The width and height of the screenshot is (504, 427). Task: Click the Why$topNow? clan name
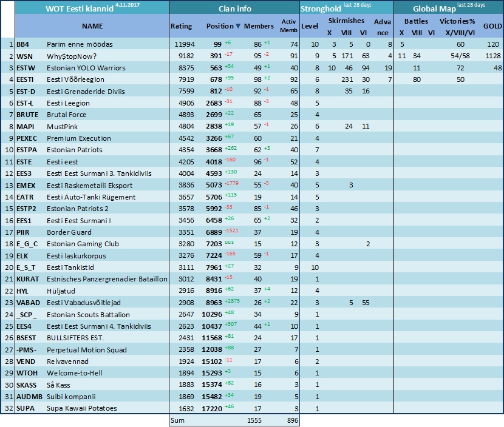72,56
